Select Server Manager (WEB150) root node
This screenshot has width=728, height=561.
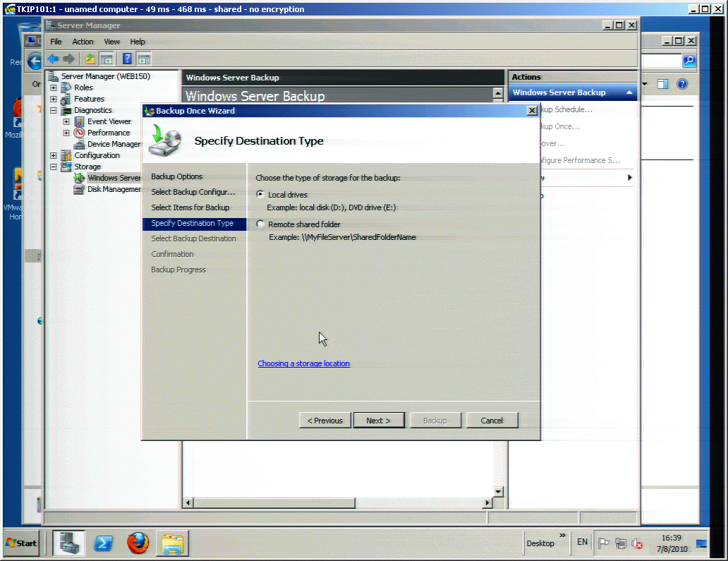point(105,76)
